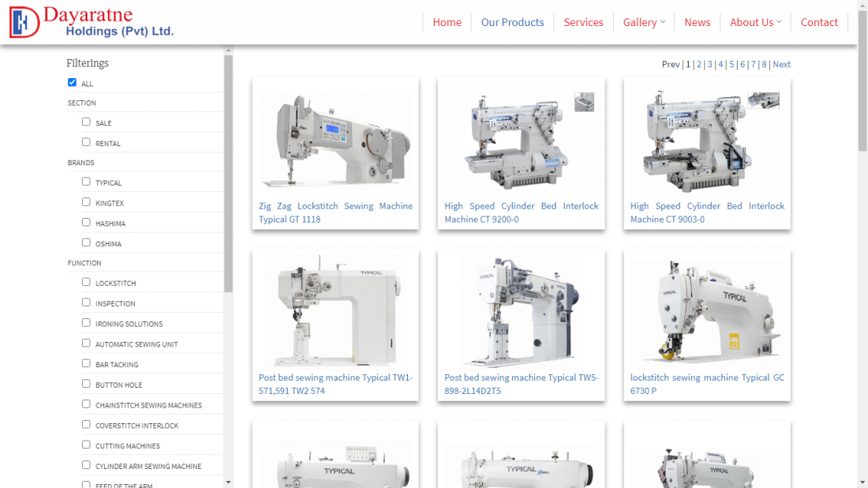The width and height of the screenshot is (868, 488).
Task: Open the Zig Zag Lockstitch GT 1118 photo
Action: [335, 139]
